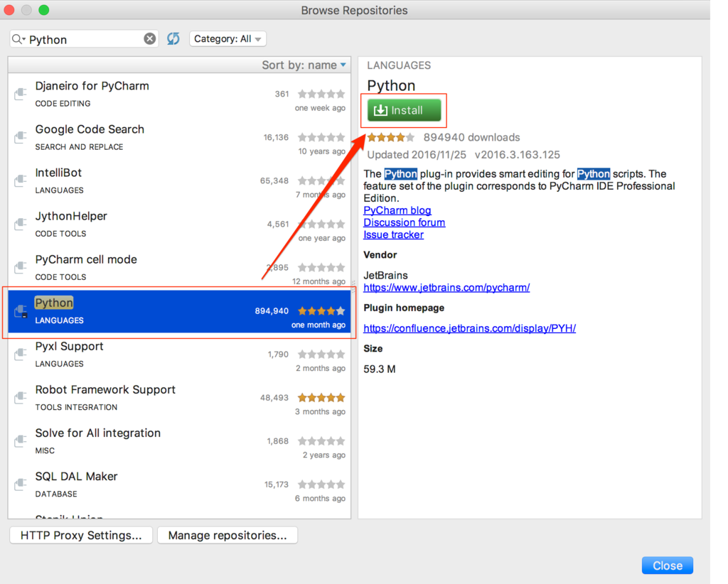Open the Sort by: name dropdown
This screenshot has width=728, height=584.
click(x=304, y=65)
